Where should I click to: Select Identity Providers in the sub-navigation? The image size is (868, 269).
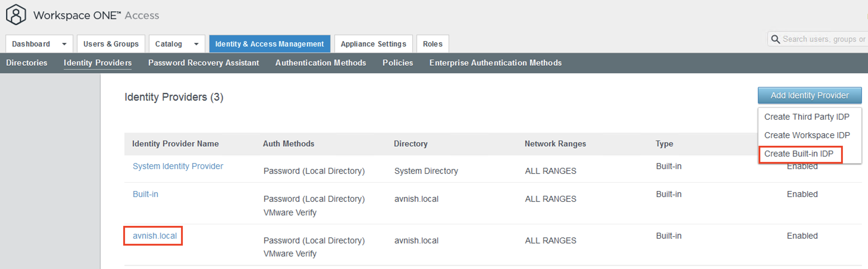(97, 63)
